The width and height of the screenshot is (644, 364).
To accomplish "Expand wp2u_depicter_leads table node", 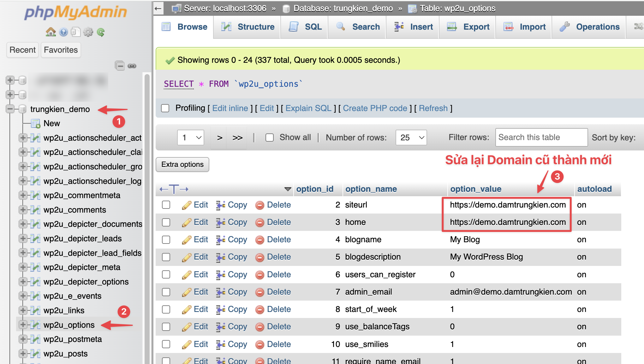I will pyautogui.click(x=23, y=238).
